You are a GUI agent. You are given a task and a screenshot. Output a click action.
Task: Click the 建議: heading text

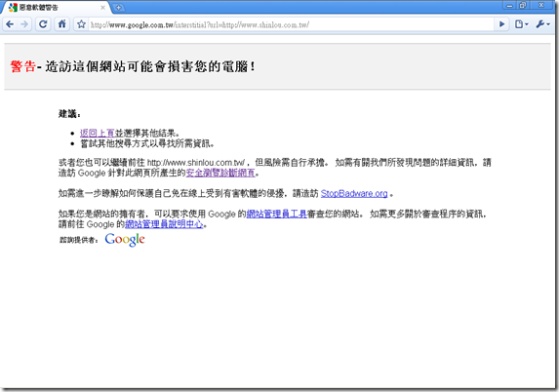coord(69,114)
